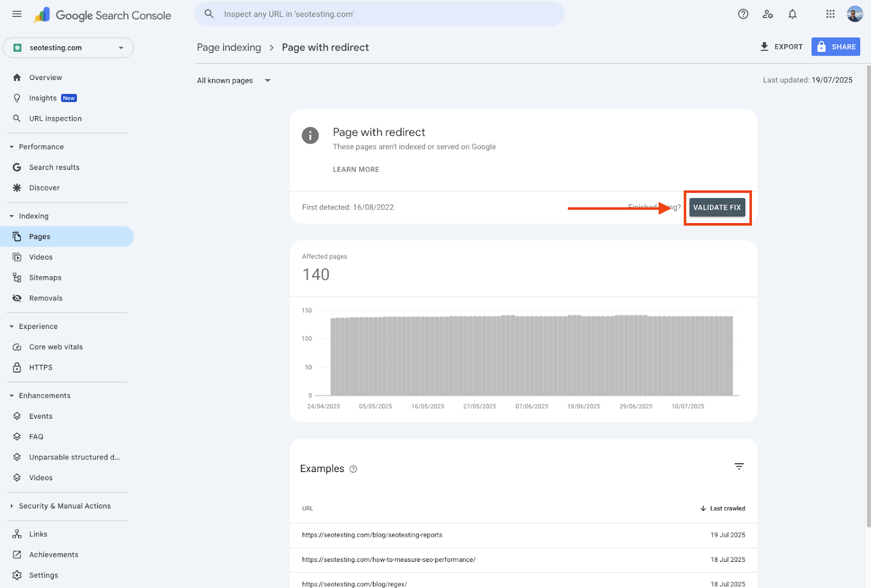Open the filter in the Examples panel
Image resolution: width=871 pixels, height=588 pixels.
[x=739, y=467]
